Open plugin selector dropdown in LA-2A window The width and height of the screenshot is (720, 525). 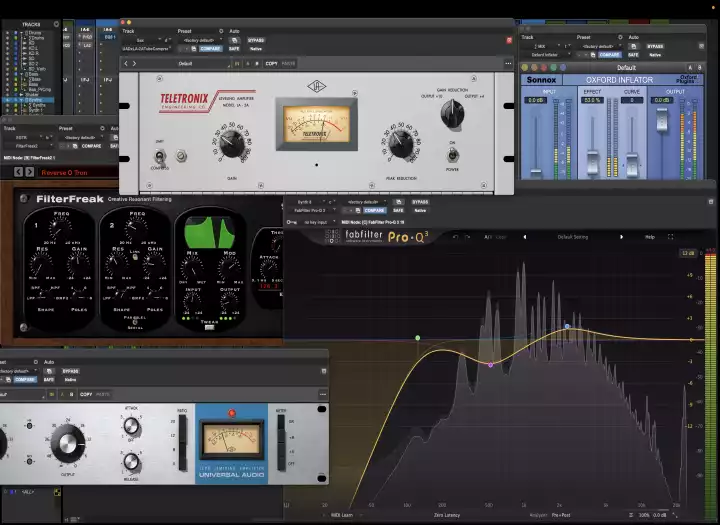(x=146, y=49)
